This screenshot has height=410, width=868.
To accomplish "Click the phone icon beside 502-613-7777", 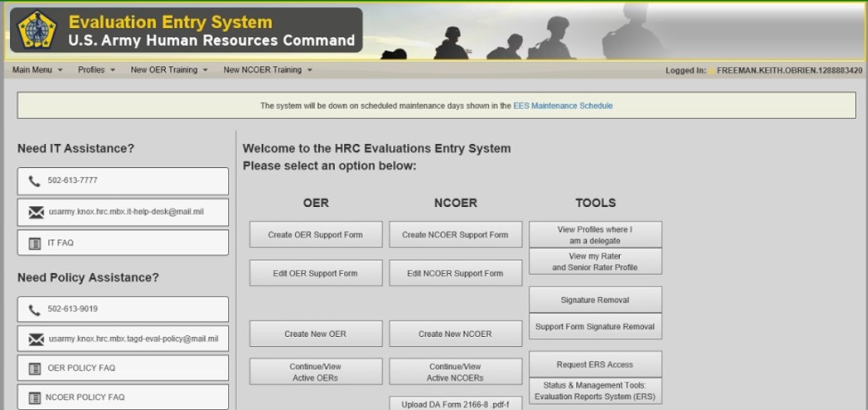I will click(34, 181).
